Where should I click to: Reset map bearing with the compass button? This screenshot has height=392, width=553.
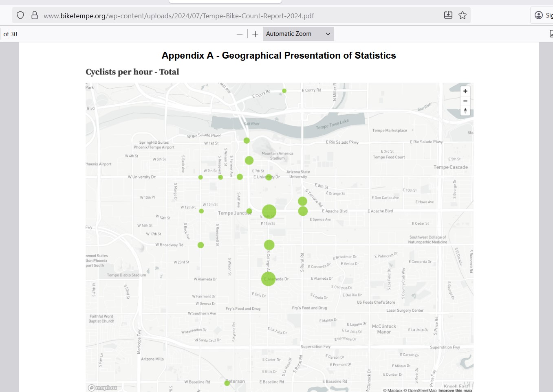(x=465, y=111)
